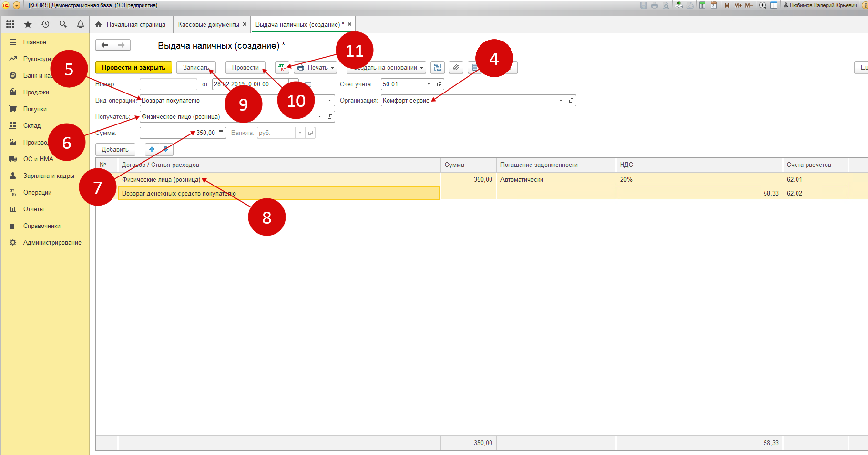Open the History clock icon

pos(45,24)
